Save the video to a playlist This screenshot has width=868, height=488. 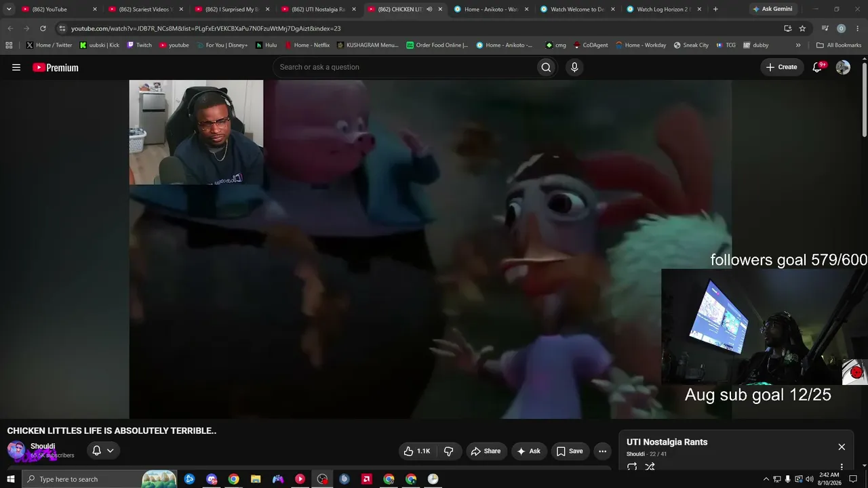coord(570,451)
